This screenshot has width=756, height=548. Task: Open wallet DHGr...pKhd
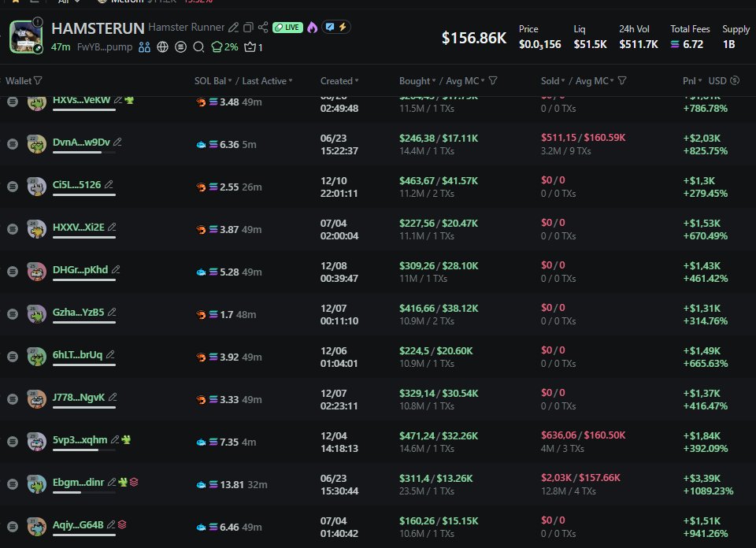80,269
